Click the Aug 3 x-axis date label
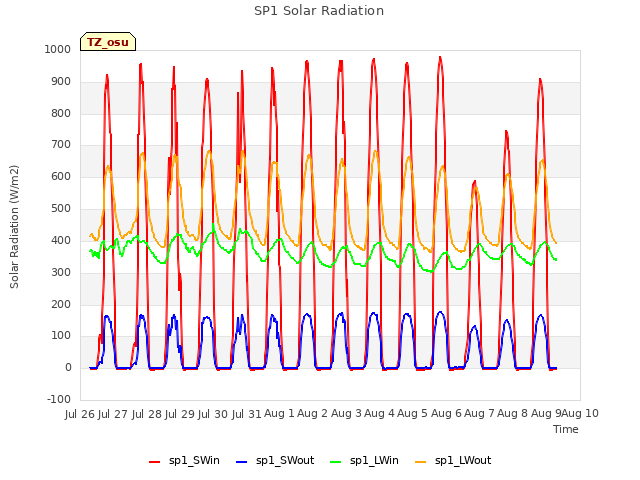Viewport: 640px width, 480px height. tap(346, 414)
